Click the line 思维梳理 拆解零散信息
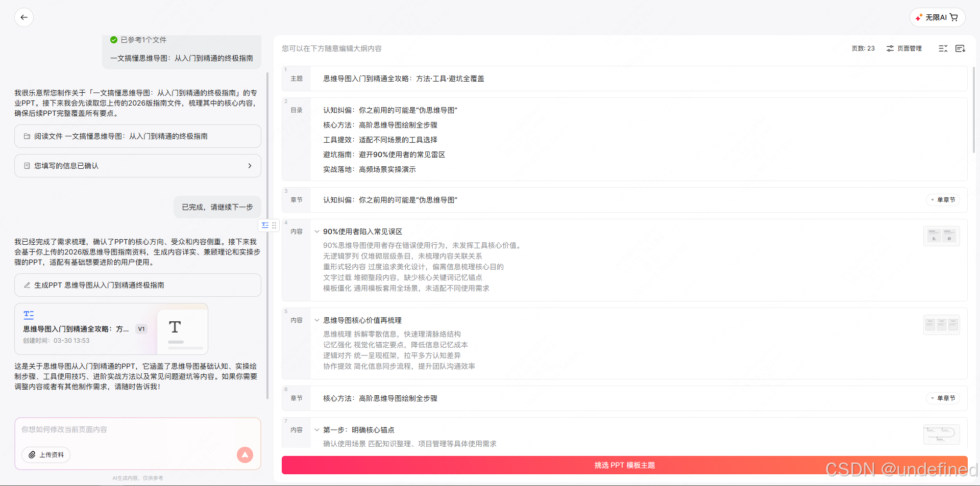 [391, 334]
